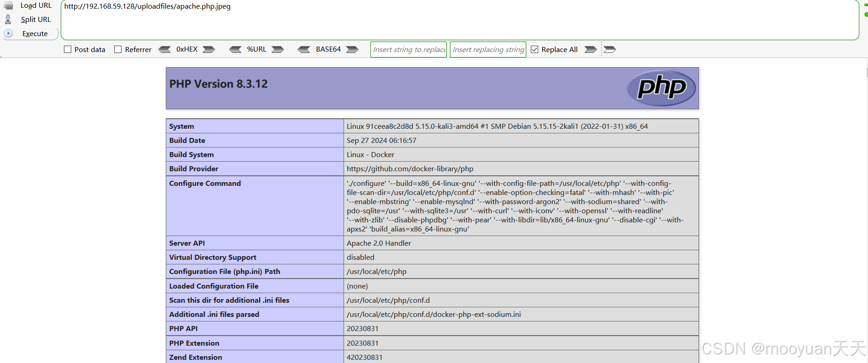Click the replace arrow after Replace All
Image resolution: width=868 pixels, height=363 pixels.
click(x=591, y=49)
